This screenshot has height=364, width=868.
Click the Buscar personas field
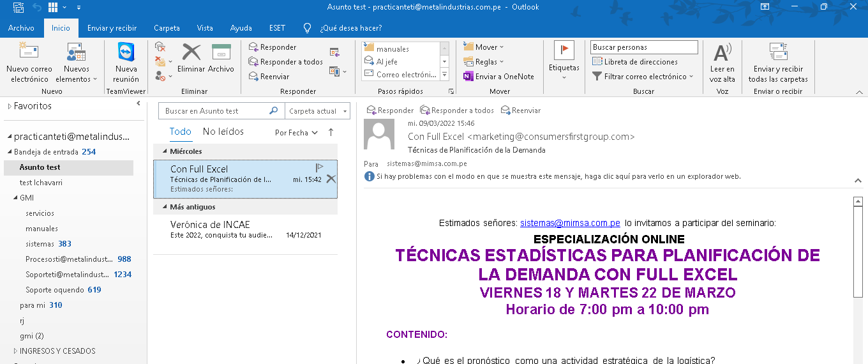pos(644,47)
